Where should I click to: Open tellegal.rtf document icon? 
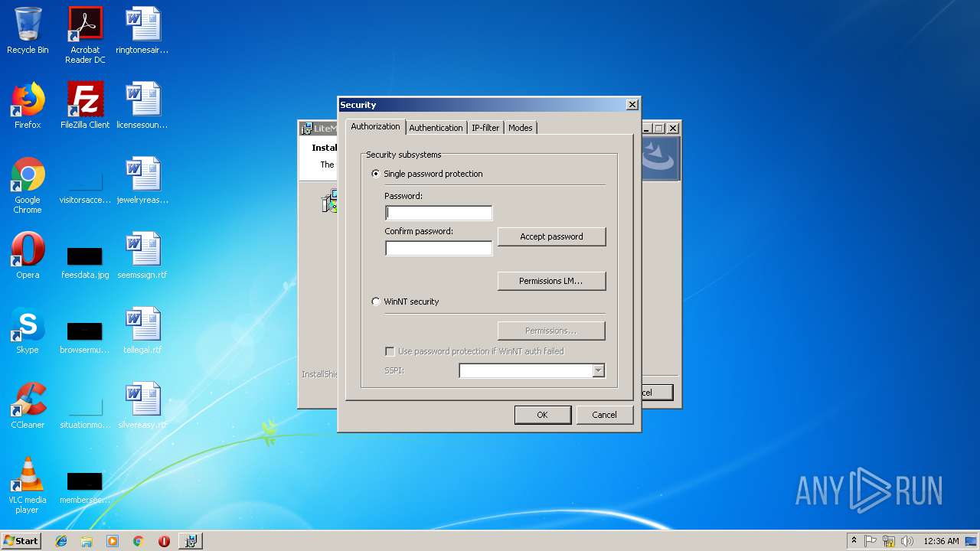(x=142, y=331)
